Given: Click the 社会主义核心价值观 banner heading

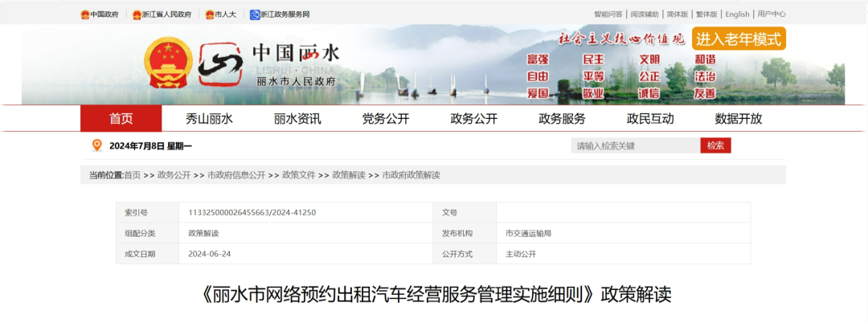Looking at the screenshot, I should [621, 39].
